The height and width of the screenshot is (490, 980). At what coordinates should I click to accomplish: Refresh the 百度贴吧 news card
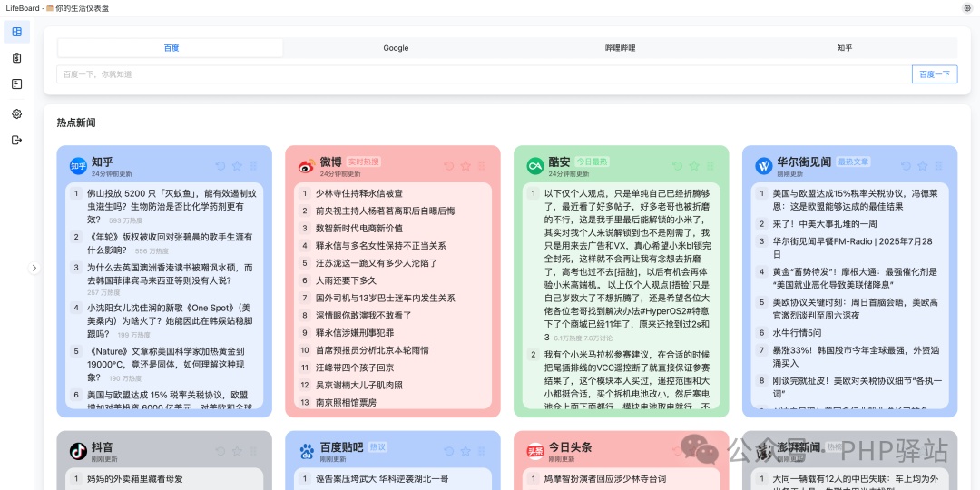click(x=449, y=451)
